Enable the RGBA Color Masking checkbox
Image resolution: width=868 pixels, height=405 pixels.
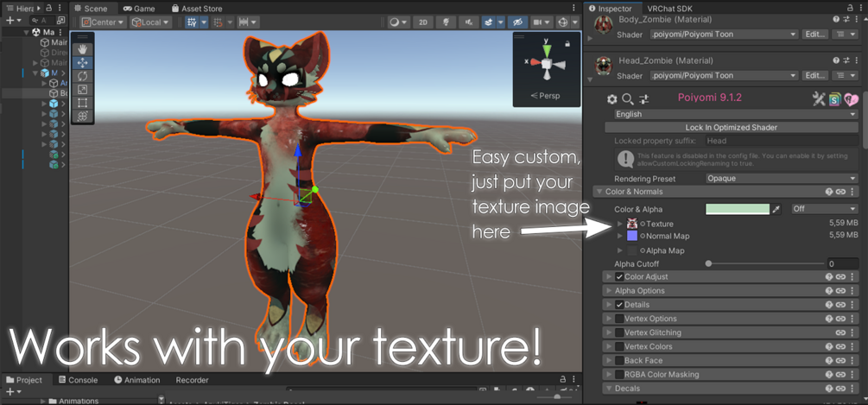pyautogui.click(x=619, y=375)
